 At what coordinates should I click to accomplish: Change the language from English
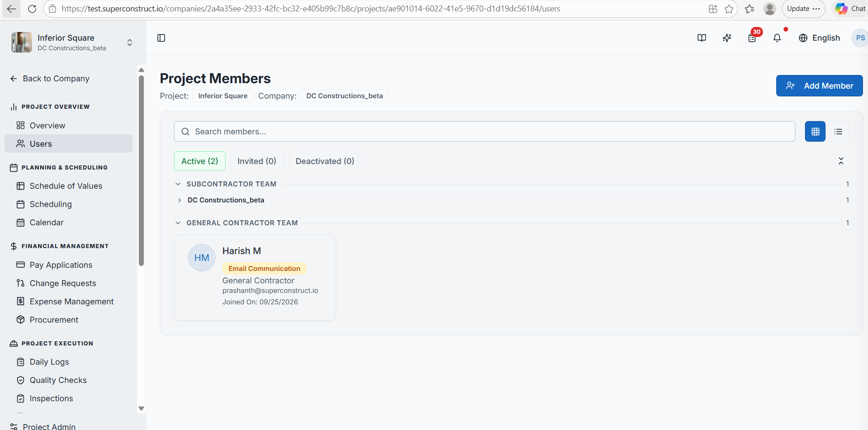820,38
